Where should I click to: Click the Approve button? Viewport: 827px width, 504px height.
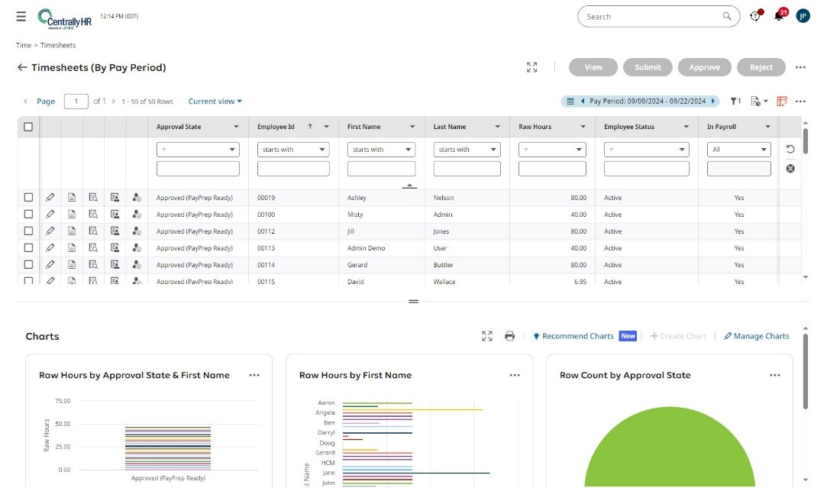pos(705,67)
